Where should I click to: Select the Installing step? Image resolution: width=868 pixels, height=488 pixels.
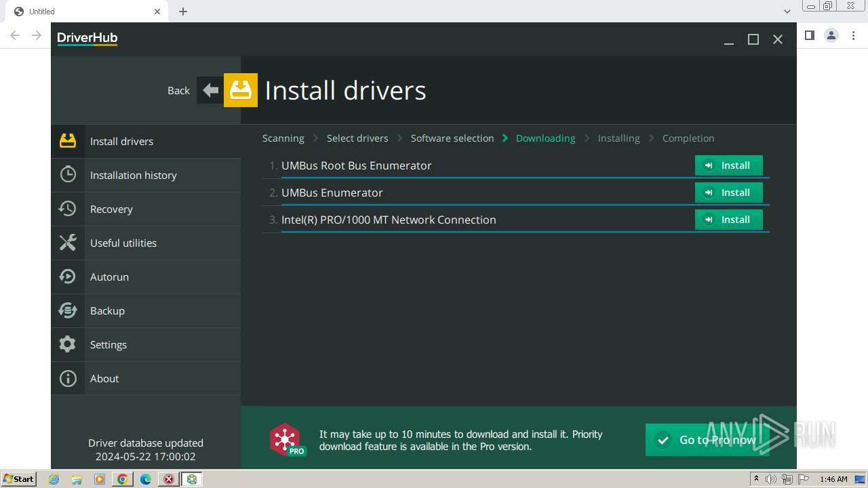pos(618,138)
